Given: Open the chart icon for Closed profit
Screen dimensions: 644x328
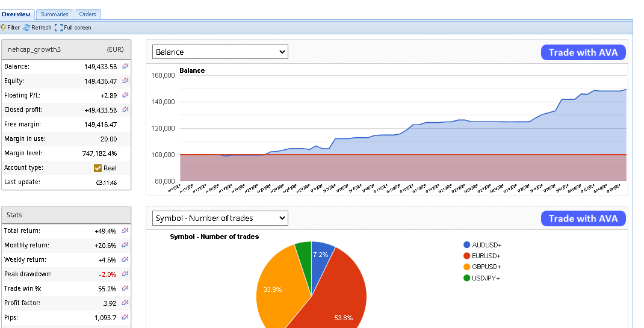Looking at the screenshot, I should pyautogui.click(x=125, y=110).
